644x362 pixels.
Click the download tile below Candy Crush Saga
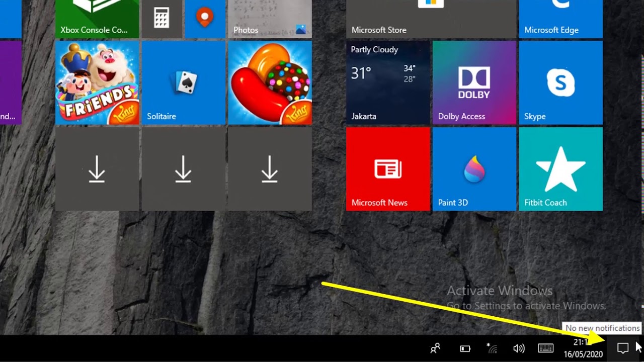[270, 169]
